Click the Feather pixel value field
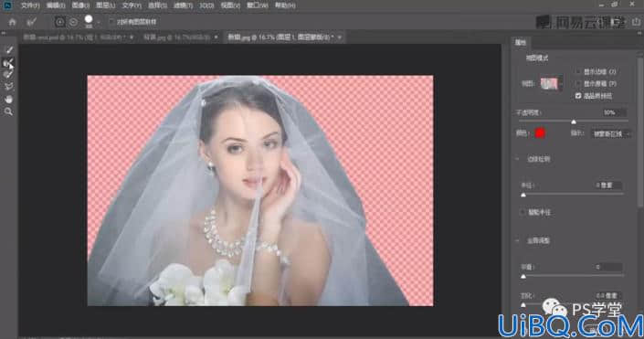This screenshot has height=339, width=644. point(608,295)
